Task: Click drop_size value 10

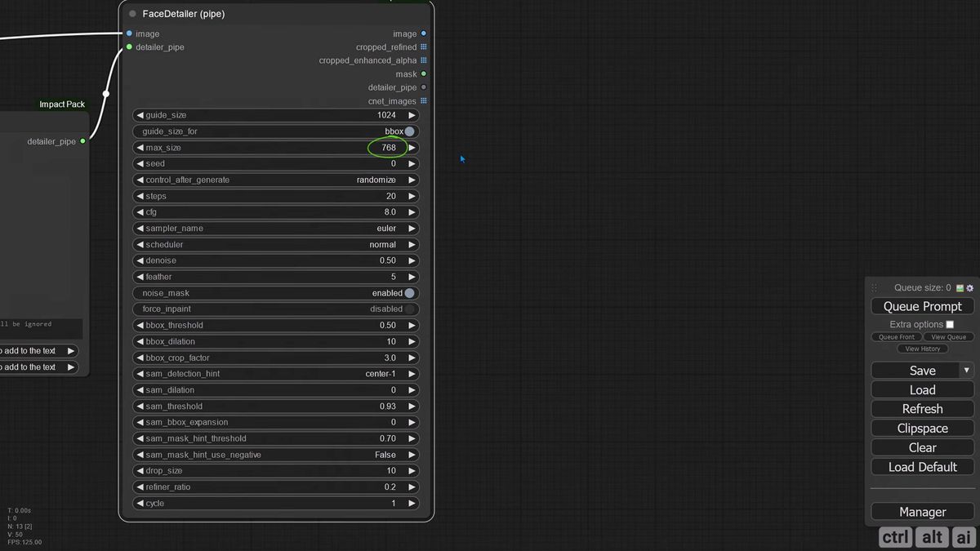Action: pyautogui.click(x=391, y=471)
